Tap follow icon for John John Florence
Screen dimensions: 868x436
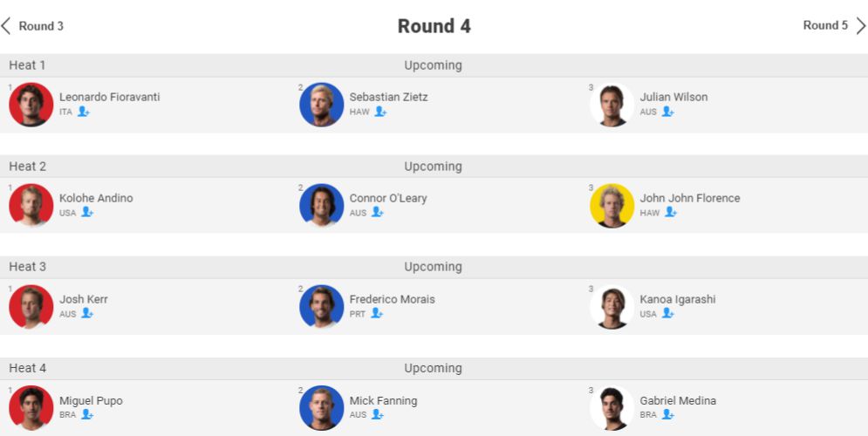click(x=671, y=212)
